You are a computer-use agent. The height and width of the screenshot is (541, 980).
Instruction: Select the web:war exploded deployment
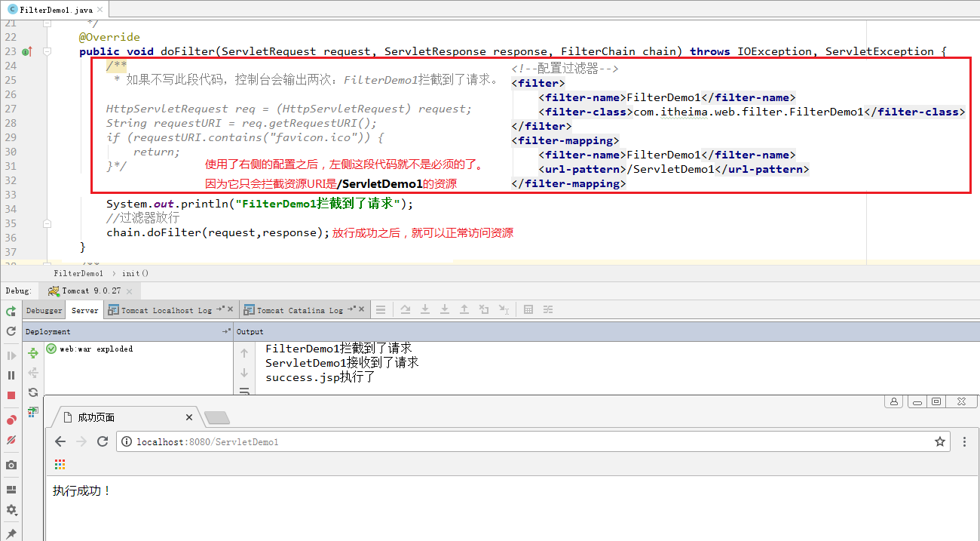(x=90, y=349)
